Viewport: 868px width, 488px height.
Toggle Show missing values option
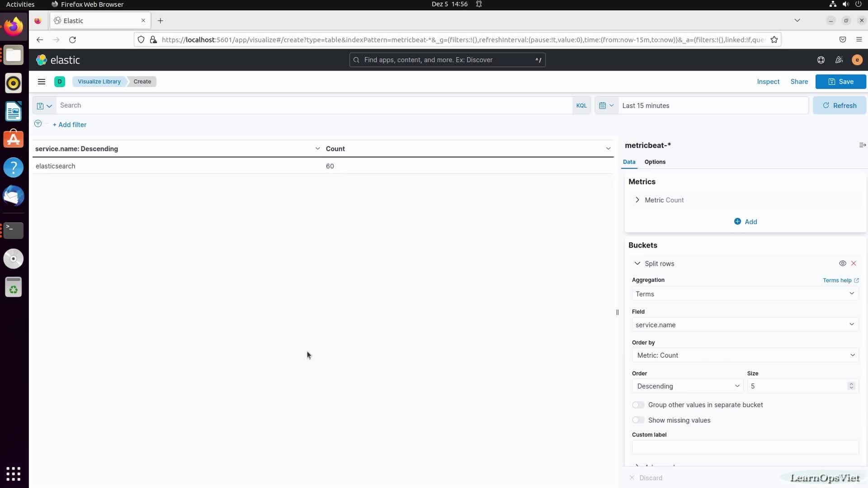coord(637,420)
